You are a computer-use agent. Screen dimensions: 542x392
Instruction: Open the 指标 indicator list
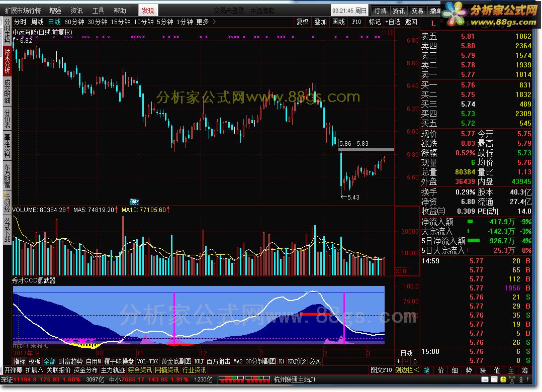(19, 361)
